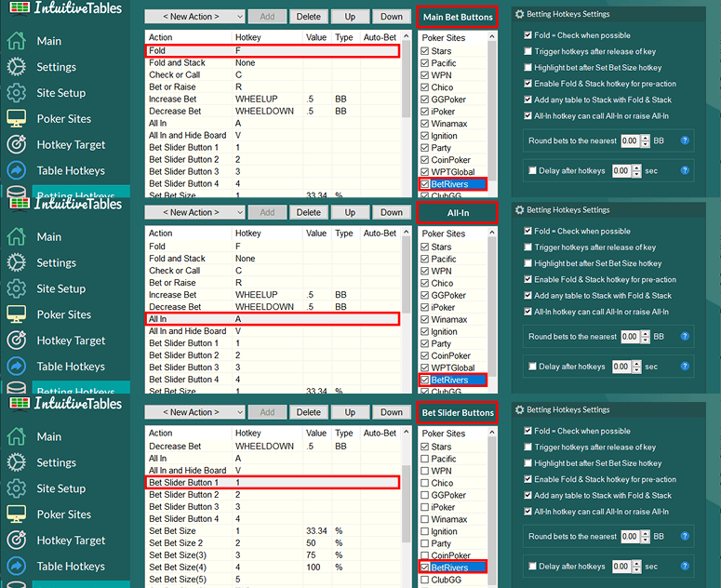Toggle GGPoker checkbox in Main Bet Buttons panel
The image size is (721, 588).
pos(425,100)
